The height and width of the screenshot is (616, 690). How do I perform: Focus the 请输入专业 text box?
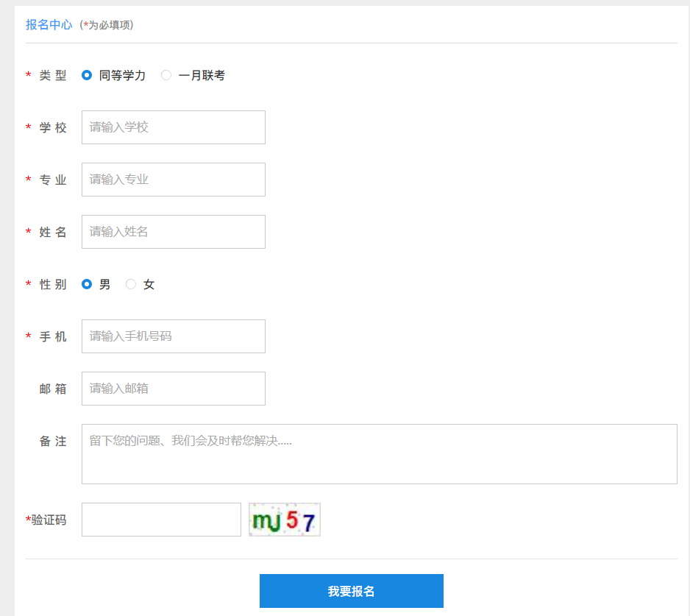point(173,180)
